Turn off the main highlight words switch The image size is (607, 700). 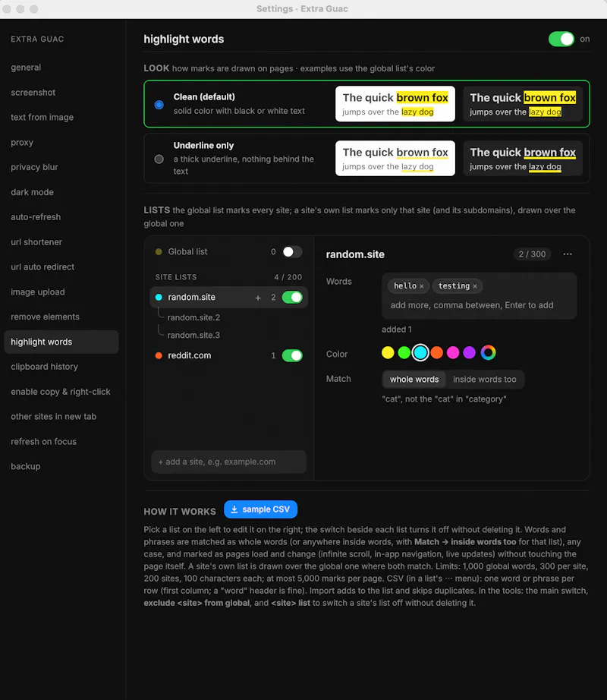[561, 39]
